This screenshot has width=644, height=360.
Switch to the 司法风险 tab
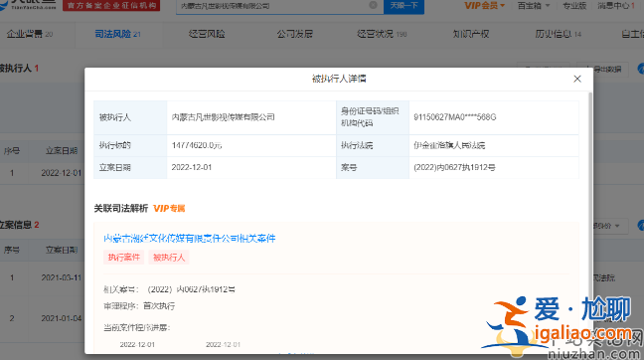(x=117, y=34)
